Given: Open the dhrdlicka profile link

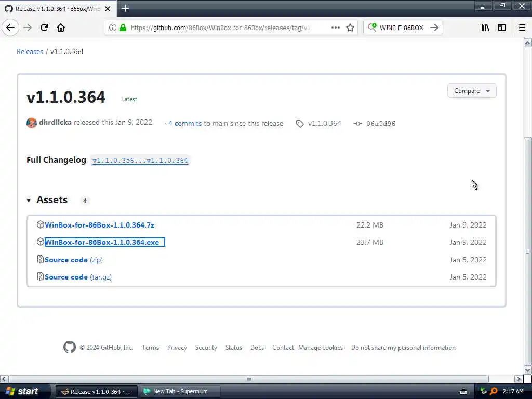Looking at the screenshot, I should (55, 122).
